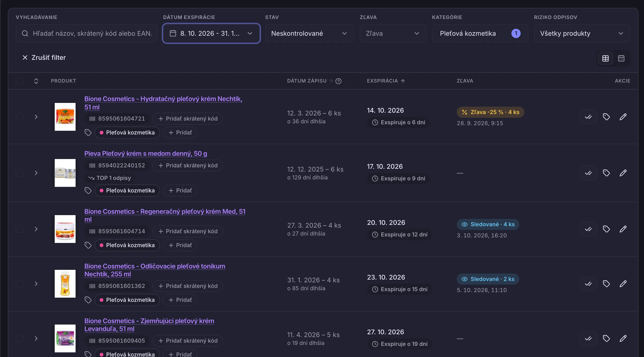Toggle expand-all rows icon in header
644x357 pixels.
click(x=36, y=81)
